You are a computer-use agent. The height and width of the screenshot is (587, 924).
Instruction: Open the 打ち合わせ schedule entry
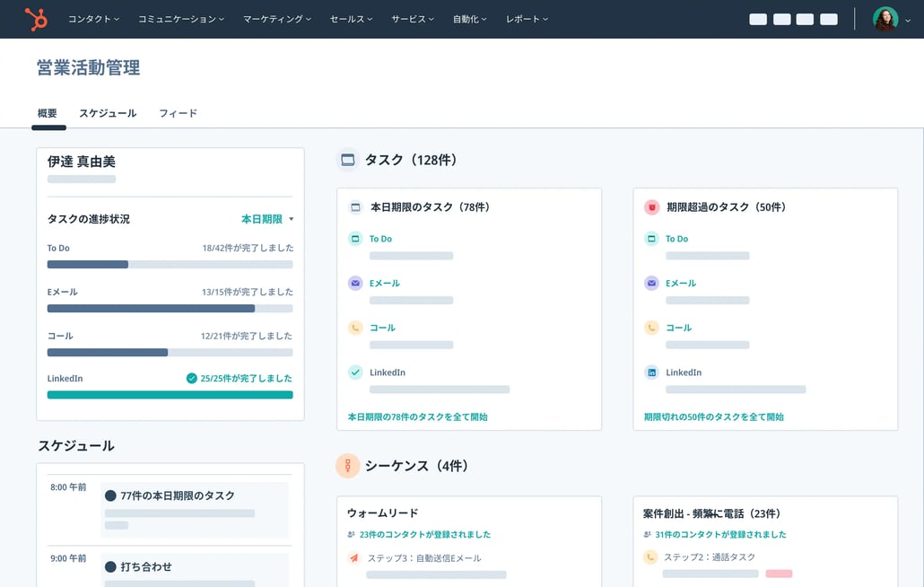click(x=195, y=570)
